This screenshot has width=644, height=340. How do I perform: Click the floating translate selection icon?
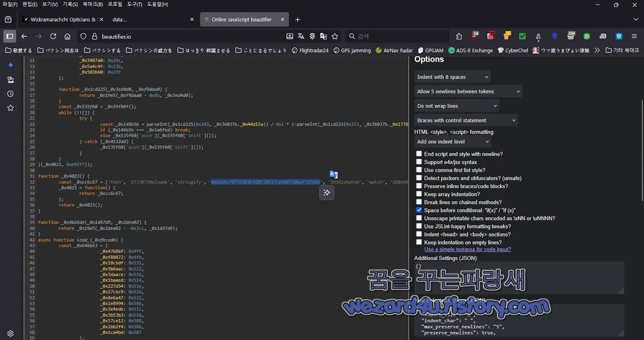(333, 174)
